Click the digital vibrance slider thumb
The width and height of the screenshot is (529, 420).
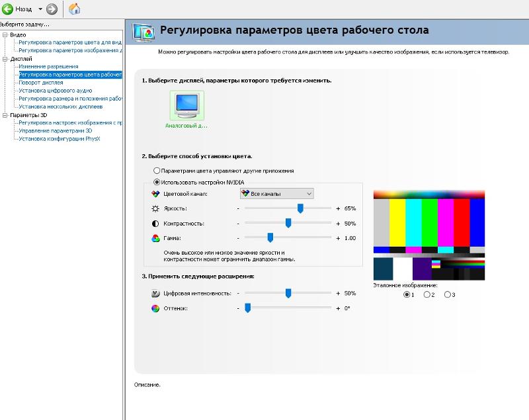(288, 293)
